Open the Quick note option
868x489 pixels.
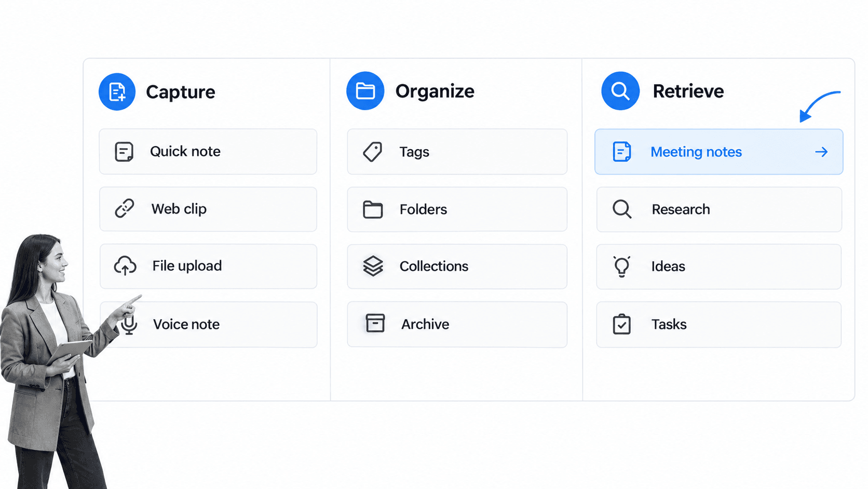(x=208, y=152)
